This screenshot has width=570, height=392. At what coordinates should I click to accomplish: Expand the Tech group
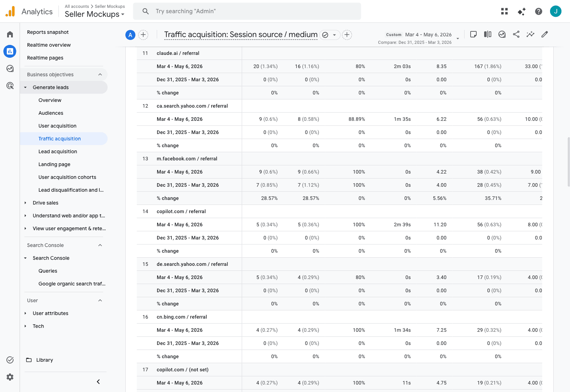click(x=25, y=326)
